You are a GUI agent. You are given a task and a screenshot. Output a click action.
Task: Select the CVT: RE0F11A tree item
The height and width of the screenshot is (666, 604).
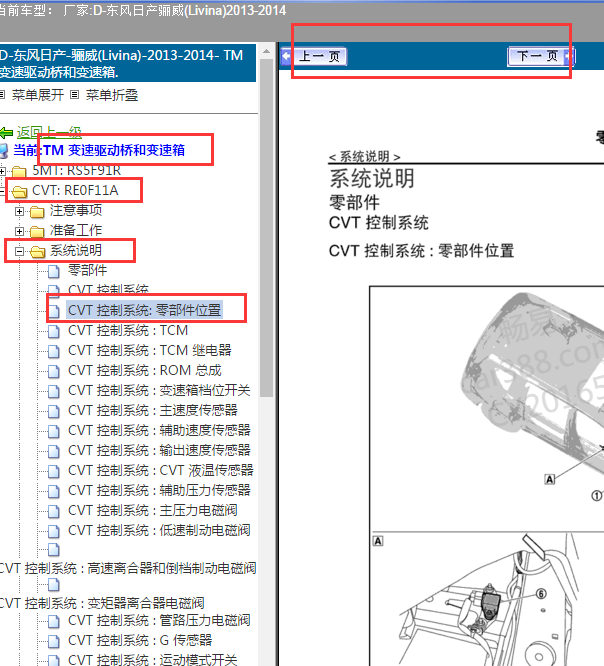[x=75, y=190]
